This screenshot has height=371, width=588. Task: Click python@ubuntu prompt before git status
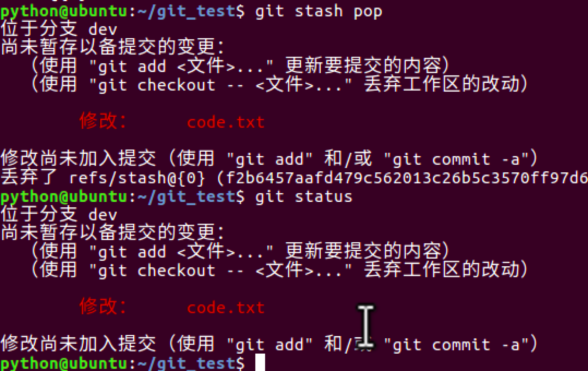click(64, 197)
